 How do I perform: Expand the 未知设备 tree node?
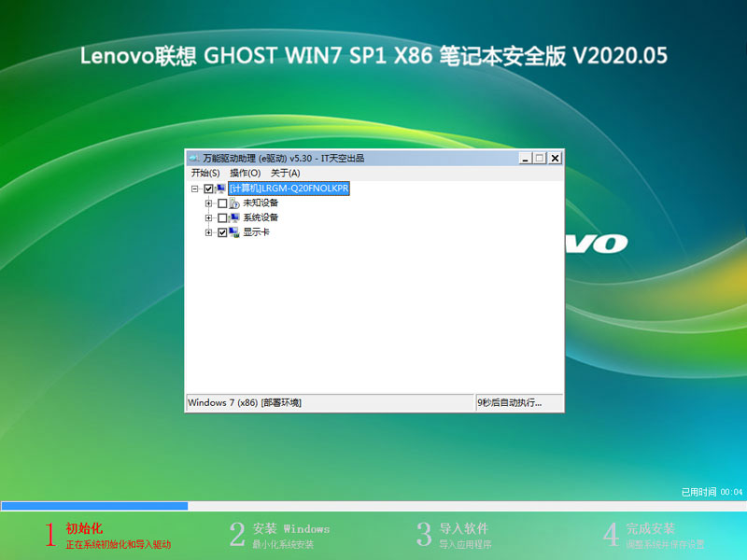point(208,202)
